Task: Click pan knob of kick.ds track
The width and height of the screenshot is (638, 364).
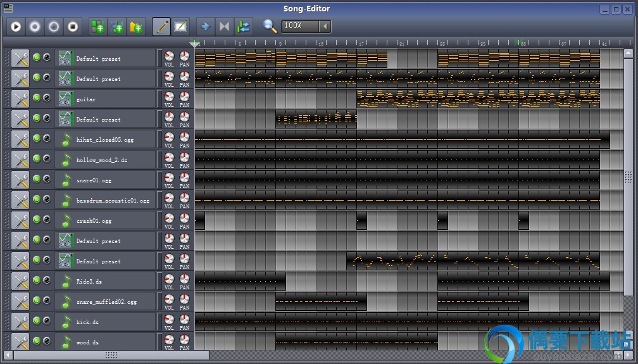Action: 184,320
